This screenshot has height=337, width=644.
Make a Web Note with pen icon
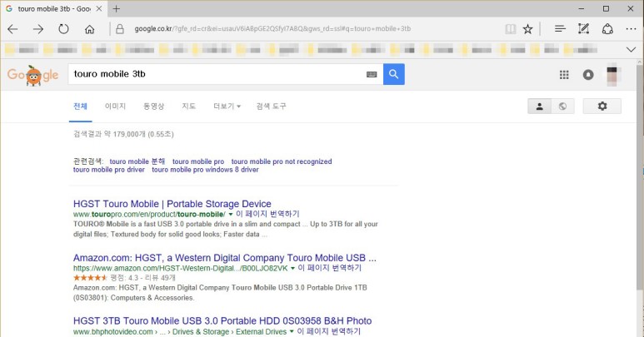[584, 28]
